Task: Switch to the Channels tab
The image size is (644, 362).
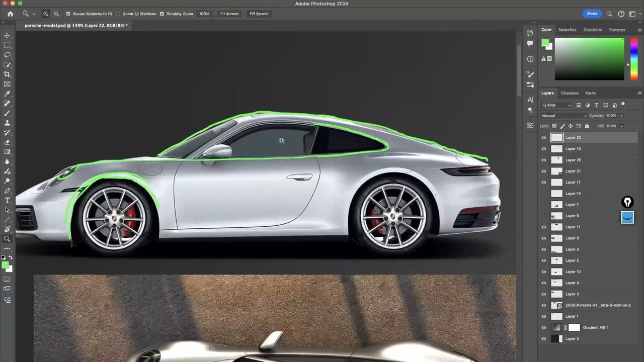Action: pyautogui.click(x=570, y=93)
